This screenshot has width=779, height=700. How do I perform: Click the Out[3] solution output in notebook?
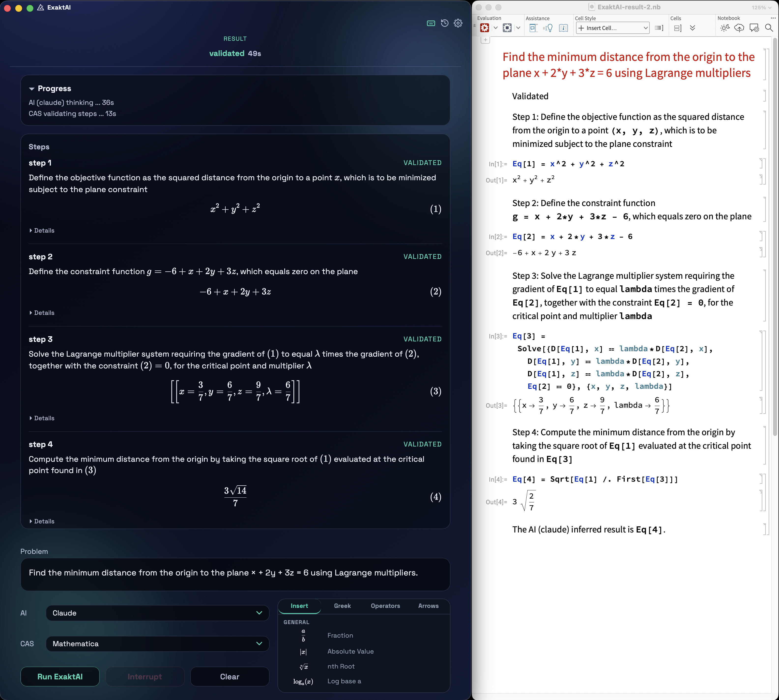[x=591, y=405]
